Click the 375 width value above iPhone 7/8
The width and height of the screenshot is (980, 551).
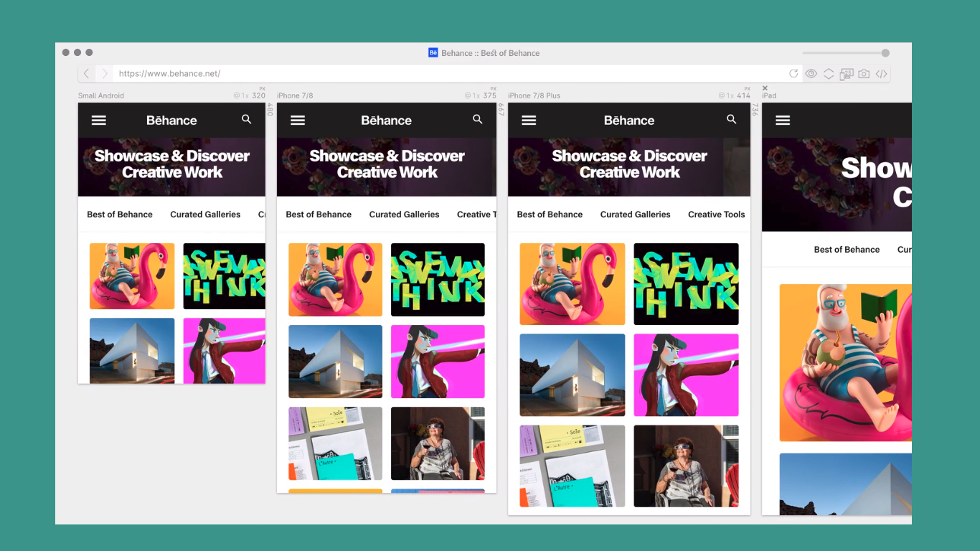point(489,95)
